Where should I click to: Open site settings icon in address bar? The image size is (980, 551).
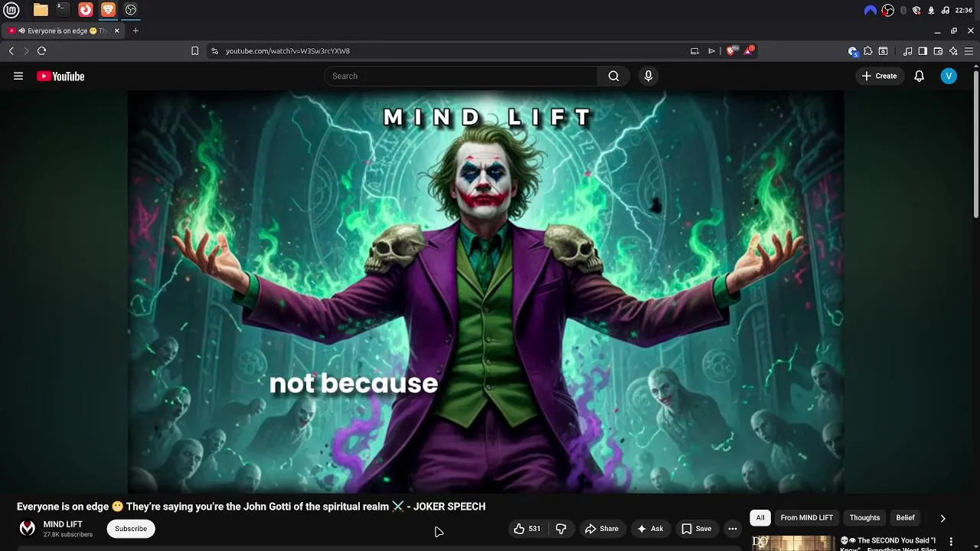point(214,51)
